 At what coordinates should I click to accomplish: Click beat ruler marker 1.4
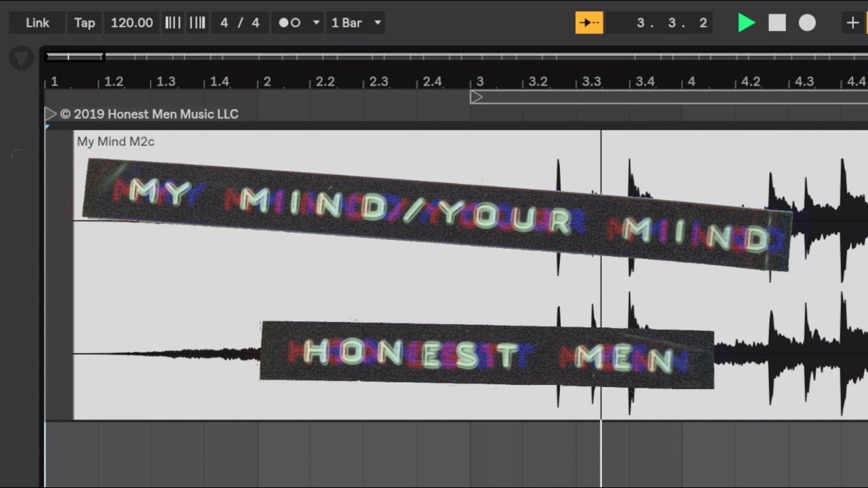[x=220, y=82]
